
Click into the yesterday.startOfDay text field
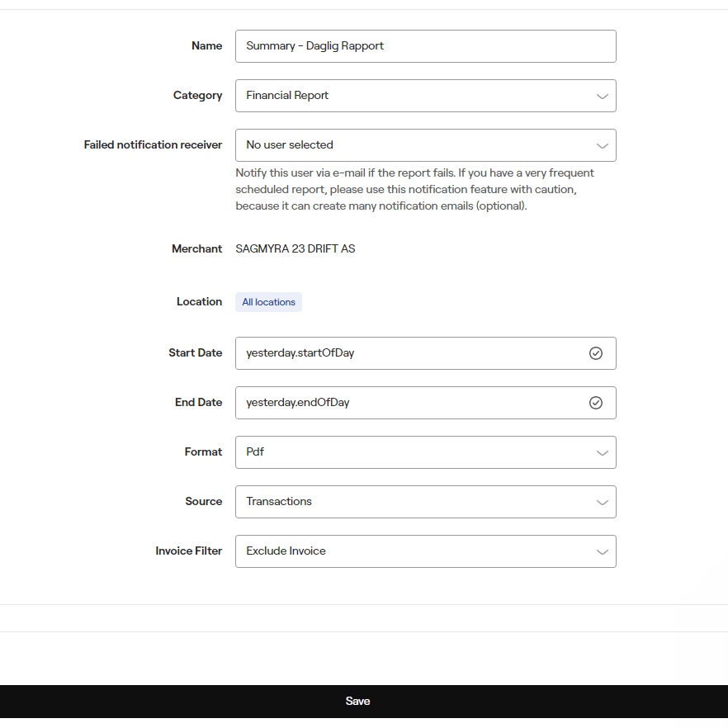point(409,353)
